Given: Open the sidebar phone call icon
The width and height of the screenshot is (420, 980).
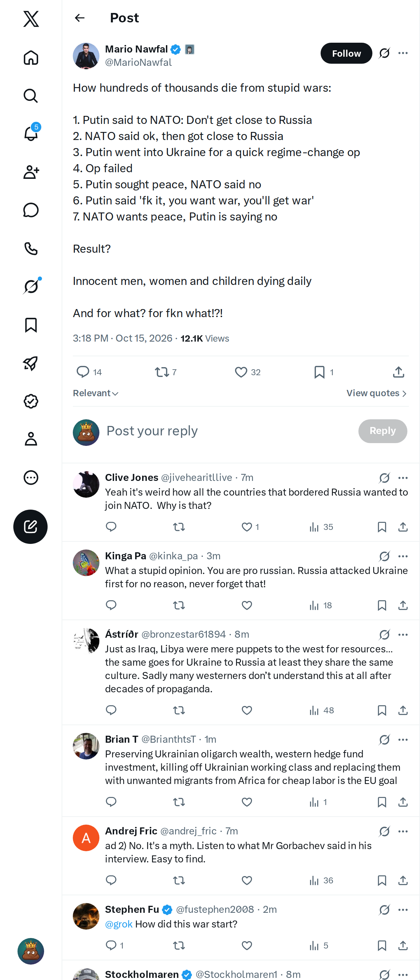Looking at the screenshot, I should (x=31, y=248).
